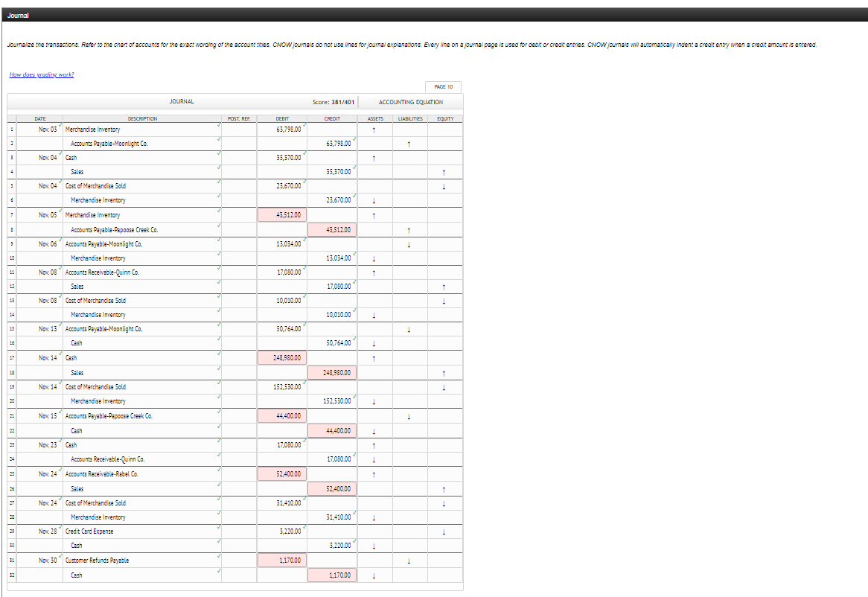Click the Liabilities up arrow on line 2
Viewport: 868px width, 597px height.
tap(409, 144)
